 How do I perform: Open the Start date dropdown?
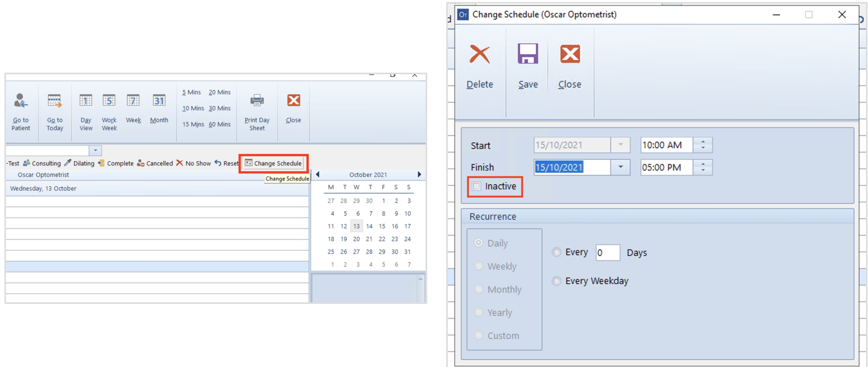pos(620,145)
